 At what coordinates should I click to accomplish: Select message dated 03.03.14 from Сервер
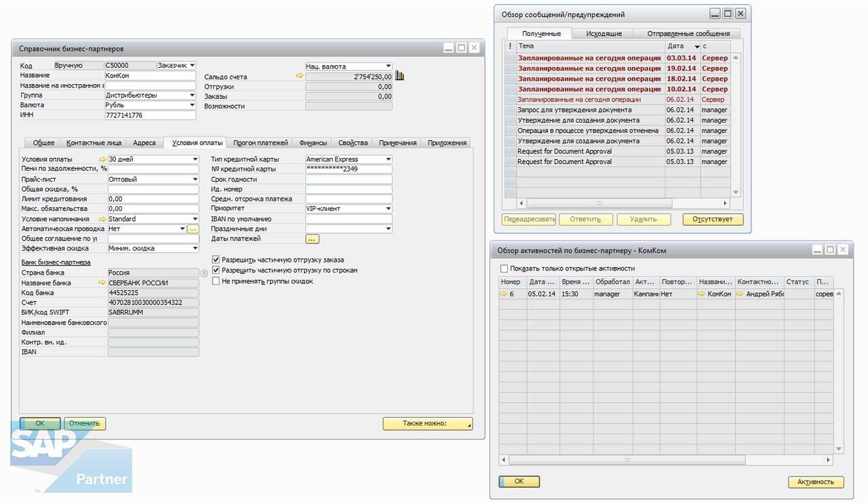618,58
